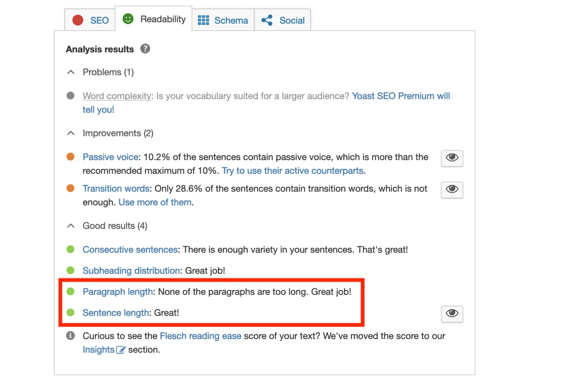
Task: Switch to the Schema tab
Action: 223,20
